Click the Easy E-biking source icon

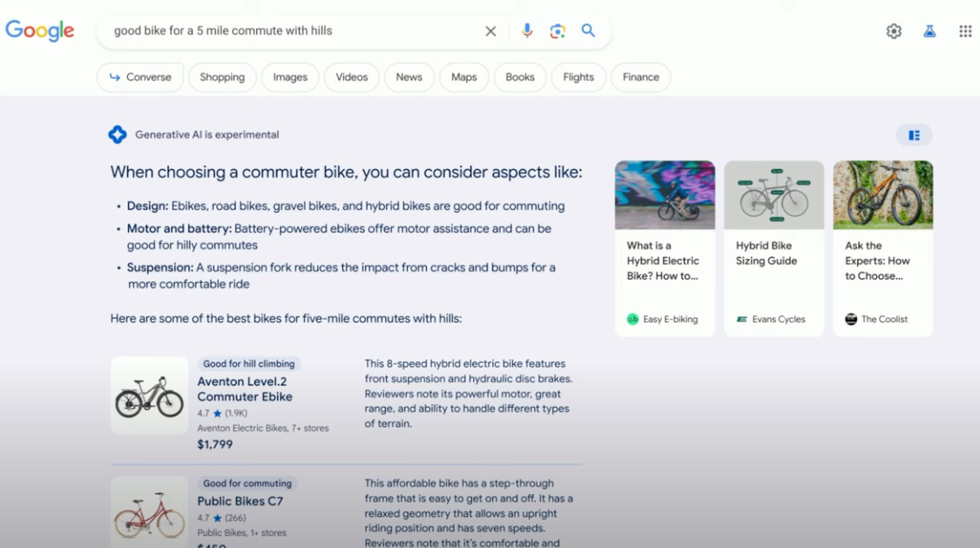click(x=632, y=319)
